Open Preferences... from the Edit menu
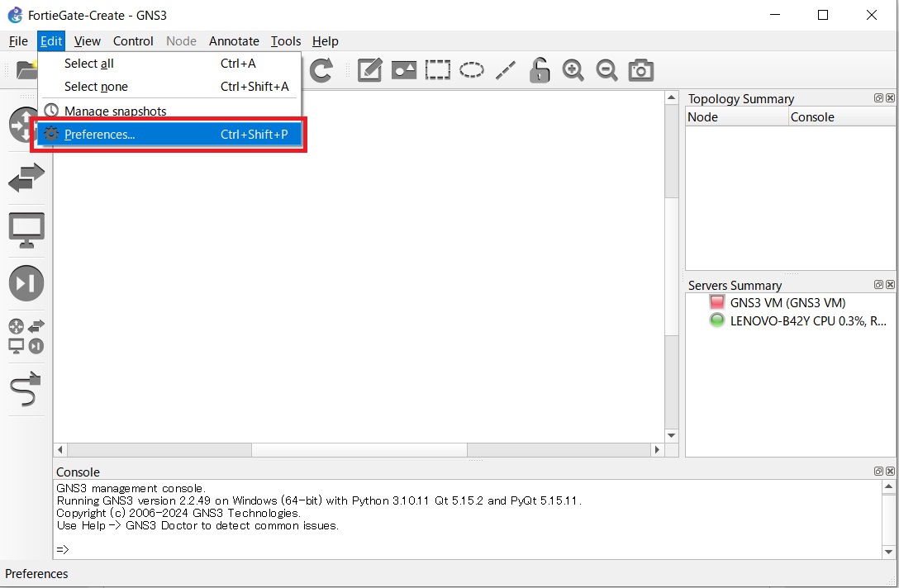 point(169,134)
